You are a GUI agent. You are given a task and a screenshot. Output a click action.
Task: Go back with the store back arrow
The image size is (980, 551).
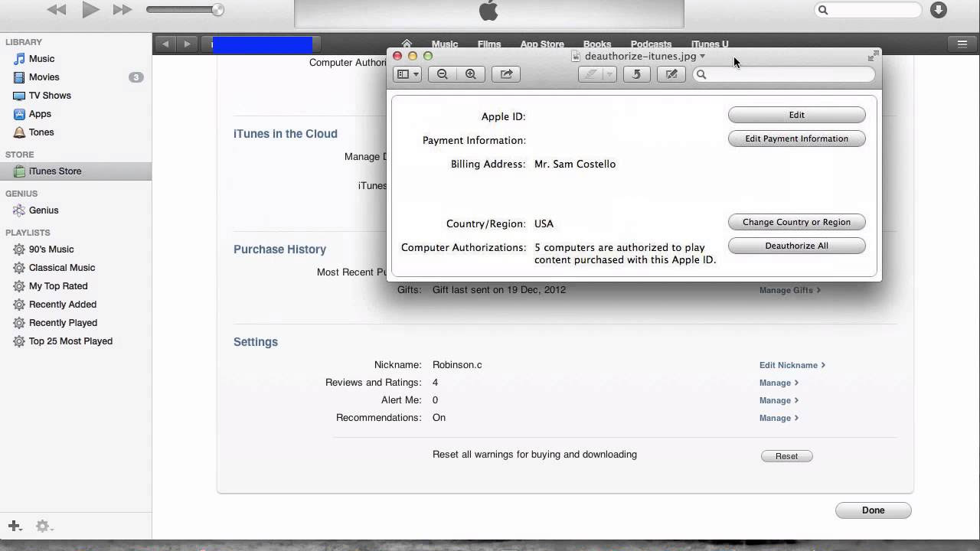[165, 44]
